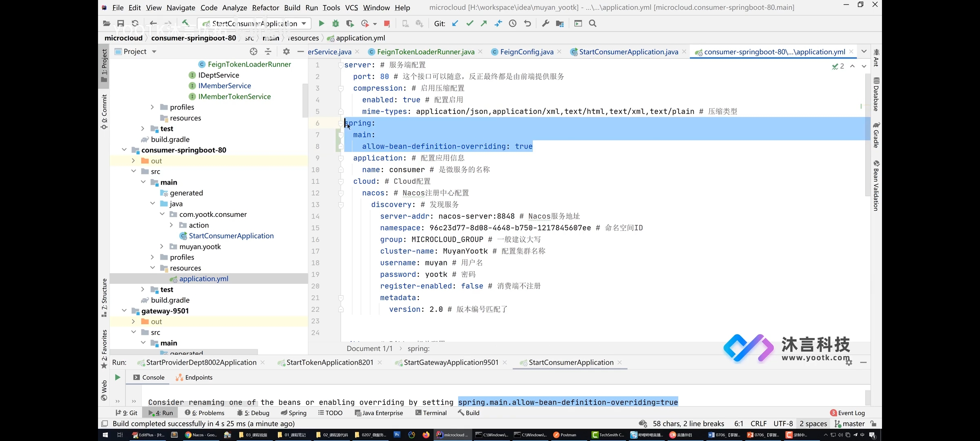Open the Windows Start menu
Viewport: 980px width, 441px height.
click(105, 435)
